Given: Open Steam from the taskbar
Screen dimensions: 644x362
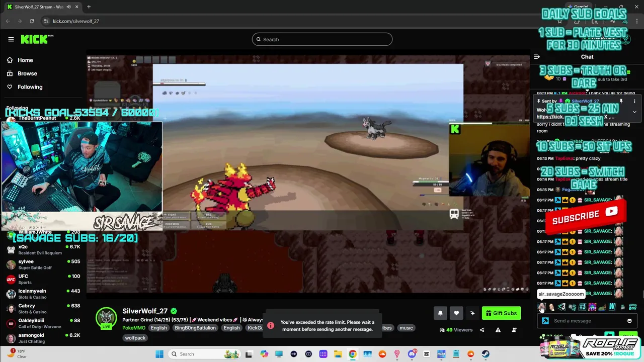Looking at the screenshot, I should coord(486,354).
